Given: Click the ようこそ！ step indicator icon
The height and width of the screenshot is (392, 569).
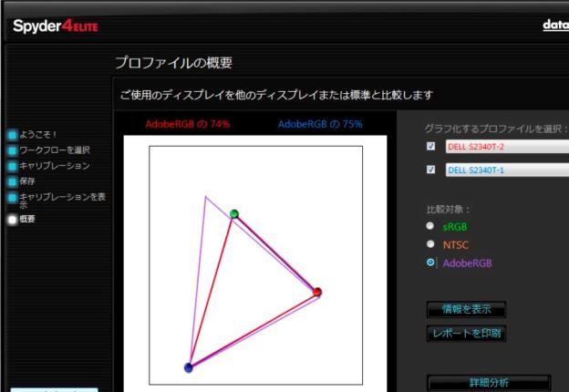Looking at the screenshot, I should [x=13, y=135].
